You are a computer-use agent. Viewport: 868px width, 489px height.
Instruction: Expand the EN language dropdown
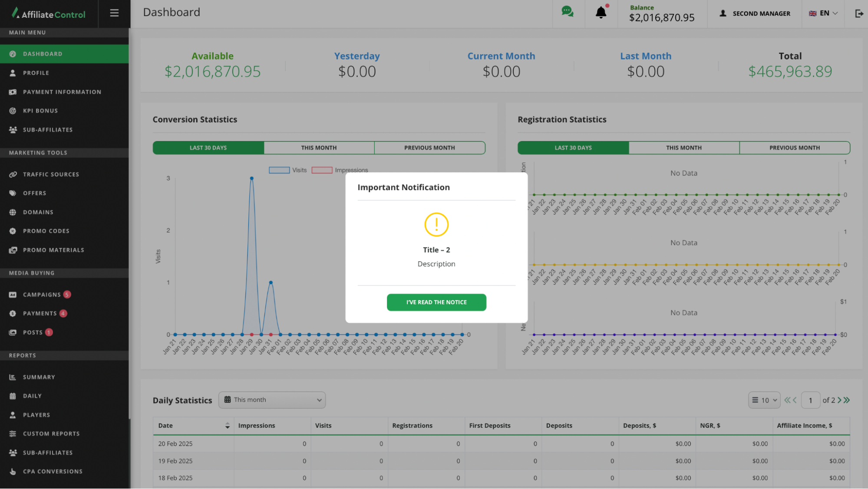click(823, 13)
